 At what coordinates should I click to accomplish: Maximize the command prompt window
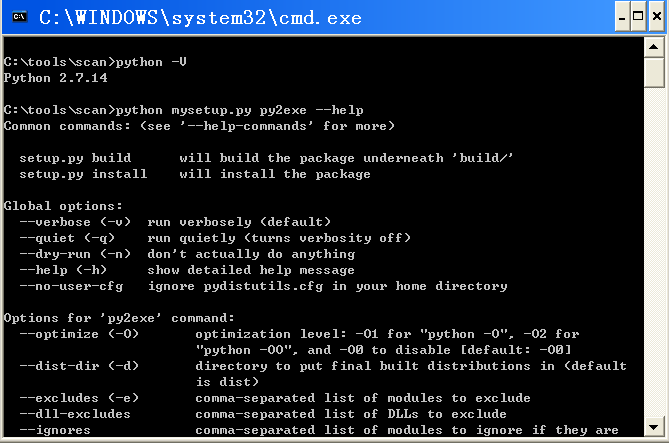(x=638, y=17)
